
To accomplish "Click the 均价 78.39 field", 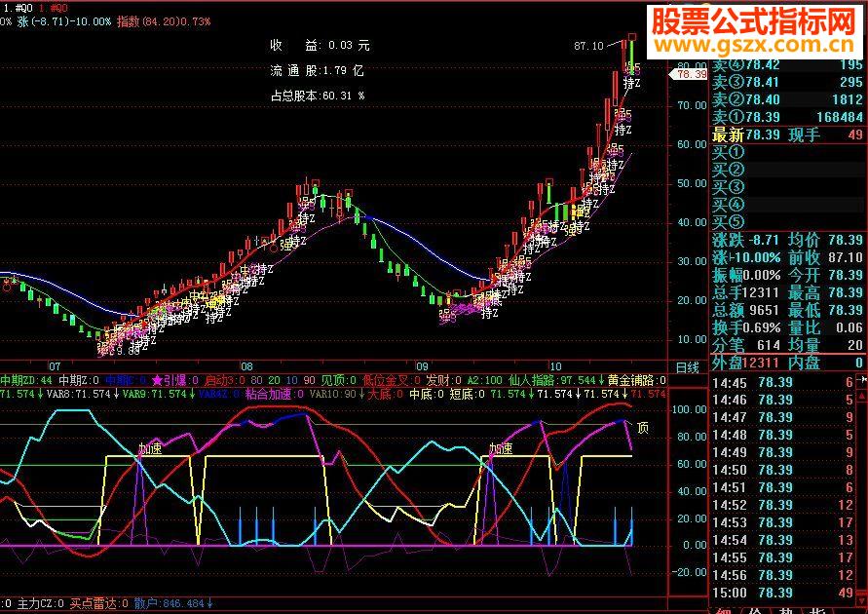I will click(825, 241).
